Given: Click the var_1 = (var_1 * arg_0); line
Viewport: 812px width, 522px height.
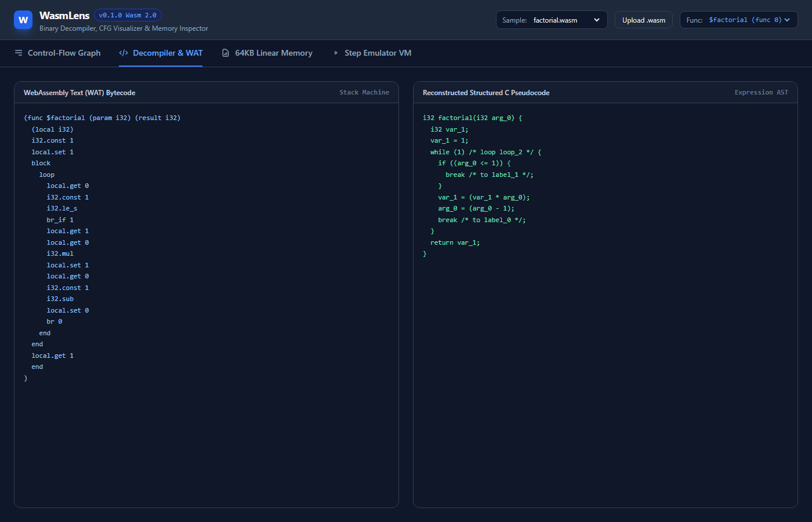Looking at the screenshot, I should (484, 197).
